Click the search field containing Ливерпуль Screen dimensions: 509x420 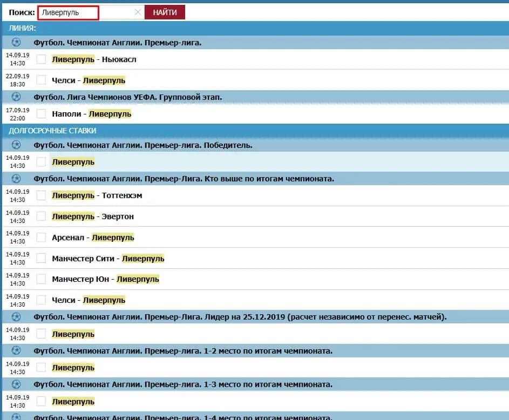91,12
